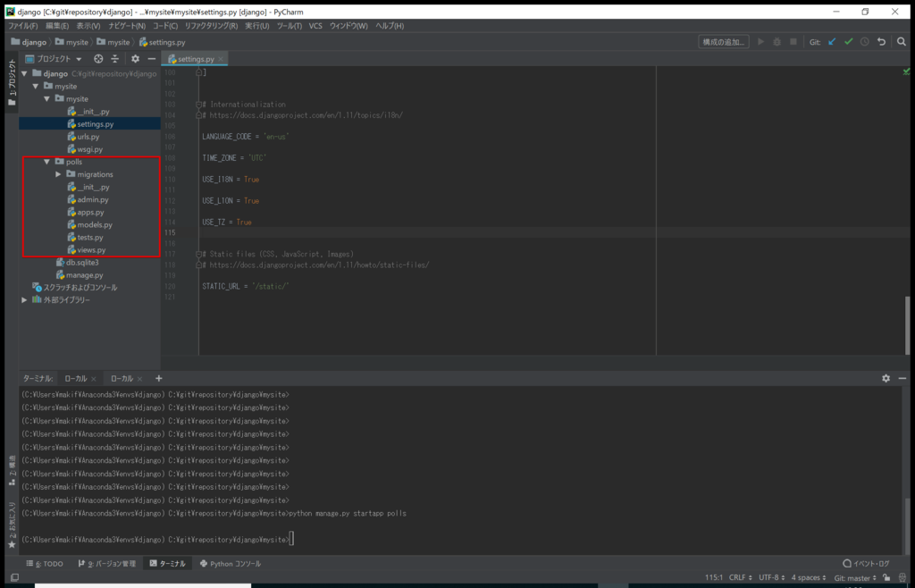Open the 4 spaces indent dropdown
The width and height of the screenshot is (915, 588).
(809, 577)
